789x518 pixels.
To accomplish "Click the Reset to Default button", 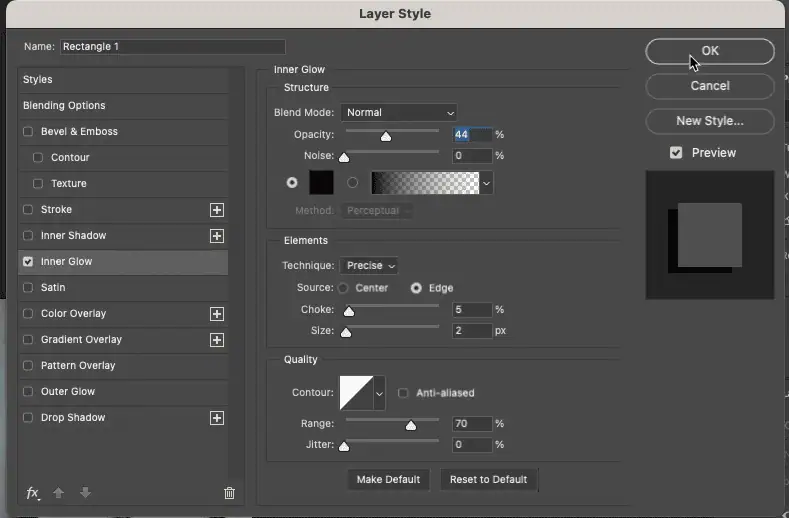I will point(488,480).
